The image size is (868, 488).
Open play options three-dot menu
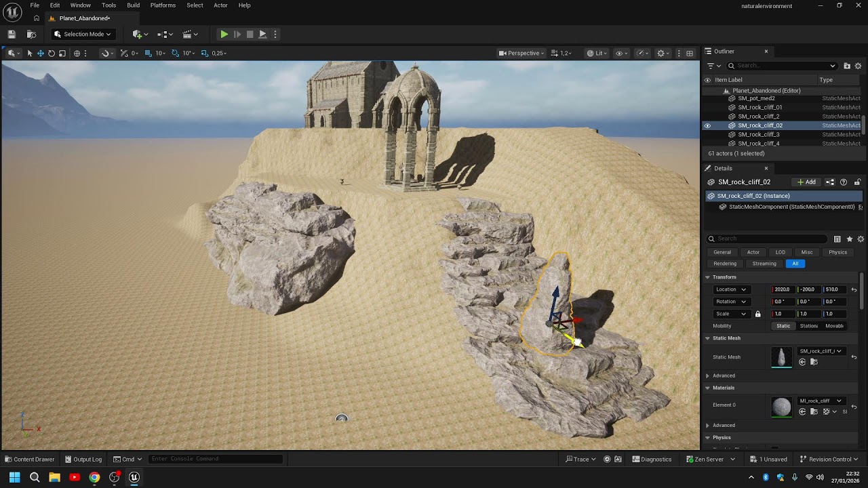[275, 34]
